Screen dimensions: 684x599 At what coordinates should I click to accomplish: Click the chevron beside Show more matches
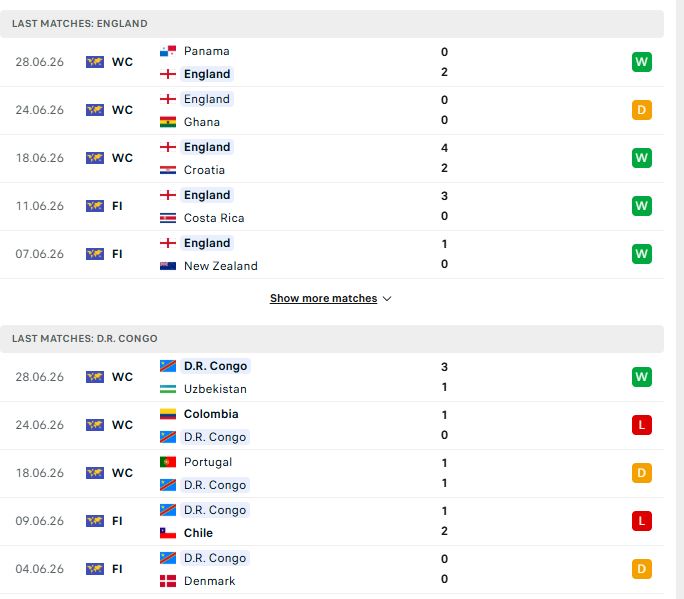pyautogui.click(x=387, y=299)
